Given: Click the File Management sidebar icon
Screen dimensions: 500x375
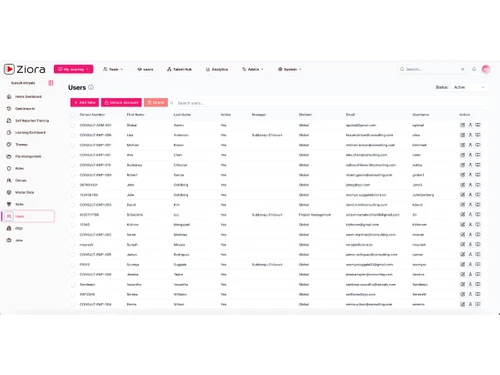Looking at the screenshot, I should point(9,156).
